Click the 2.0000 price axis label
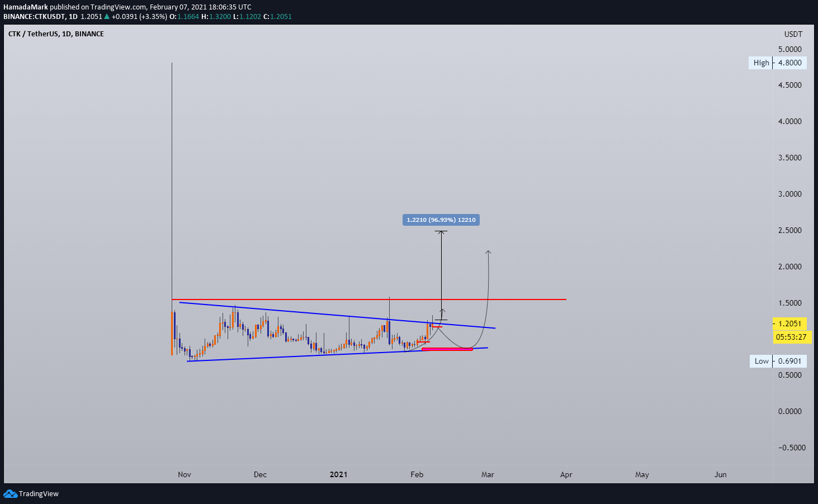 [x=789, y=267]
